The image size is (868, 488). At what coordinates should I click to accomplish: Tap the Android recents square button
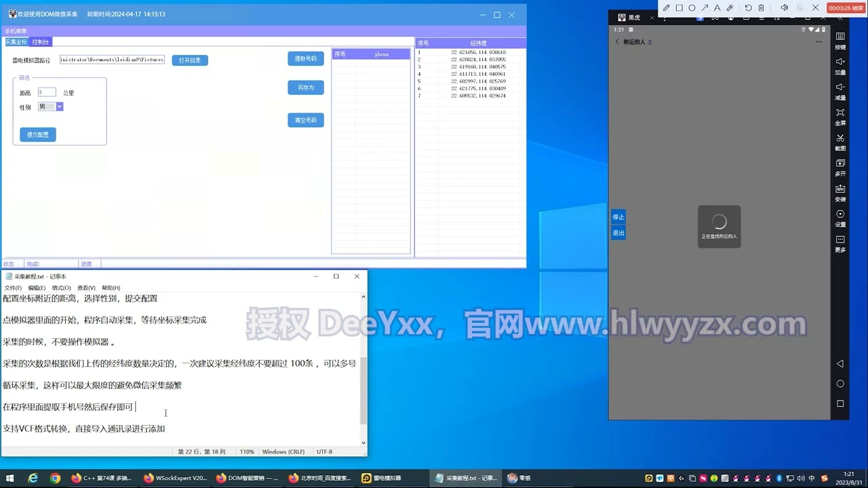840,403
